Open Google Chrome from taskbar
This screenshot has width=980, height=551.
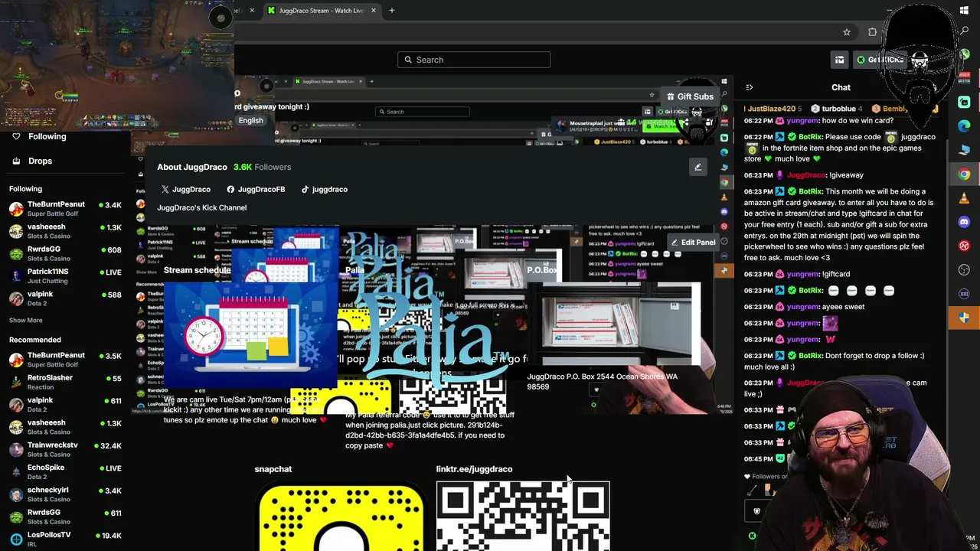[x=964, y=174]
